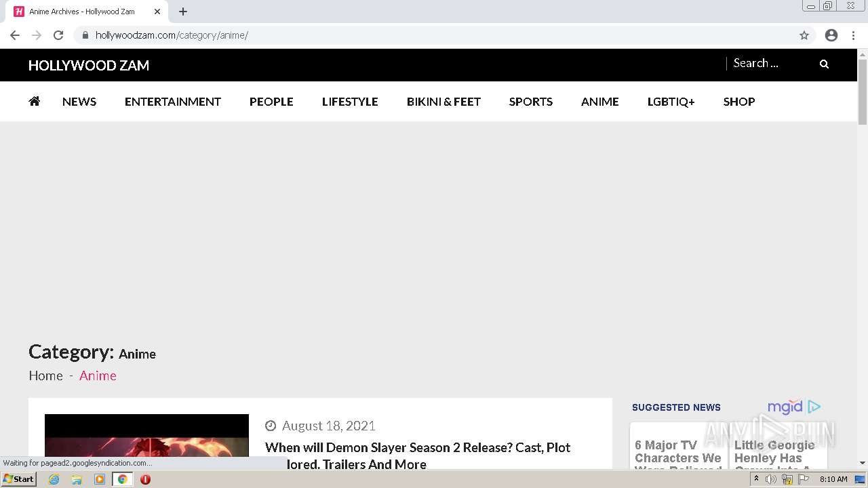Launch Internet Explorer from the taskbar
The height and width of the screenshot is (488, 868).
54,479
